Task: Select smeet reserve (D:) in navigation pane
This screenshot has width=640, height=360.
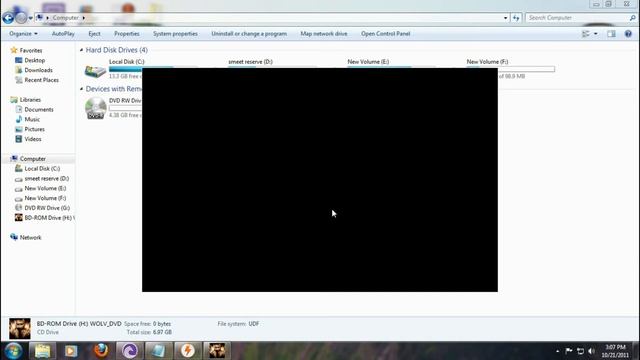Action: click(x=46, y=178)
